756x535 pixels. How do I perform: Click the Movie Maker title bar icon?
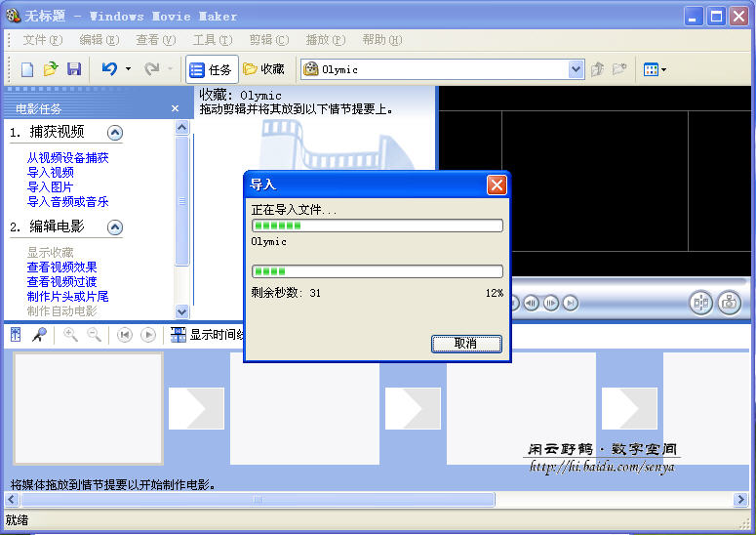pyautogui.click(x=14, y=16)
